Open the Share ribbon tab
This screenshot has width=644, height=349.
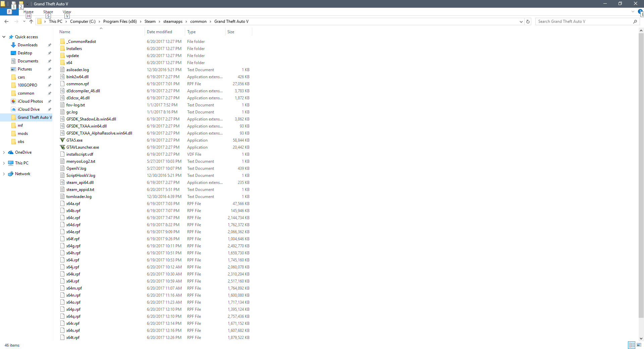tap(48, 12)
